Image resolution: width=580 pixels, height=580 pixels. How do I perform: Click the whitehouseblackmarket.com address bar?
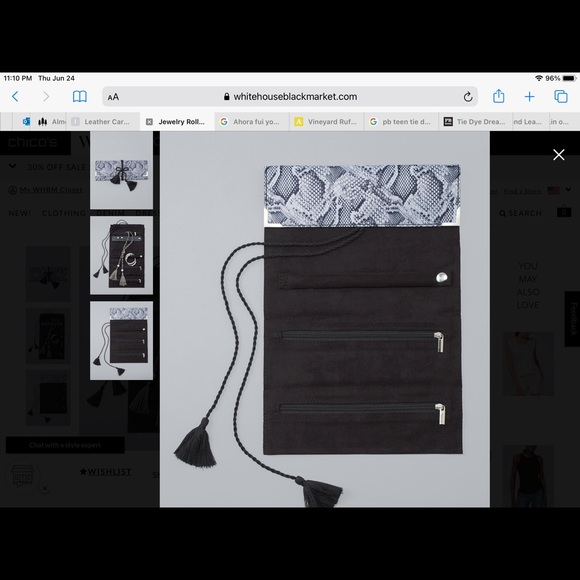click(290, 97)
